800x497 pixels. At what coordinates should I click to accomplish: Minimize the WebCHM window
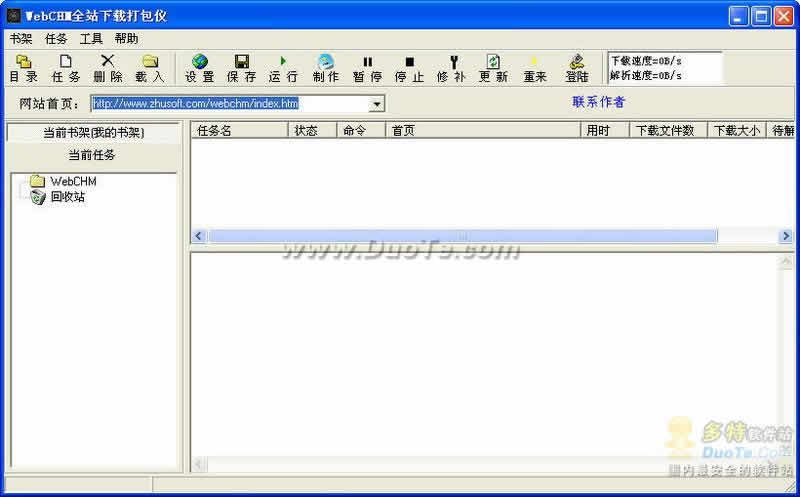point(738,16)
